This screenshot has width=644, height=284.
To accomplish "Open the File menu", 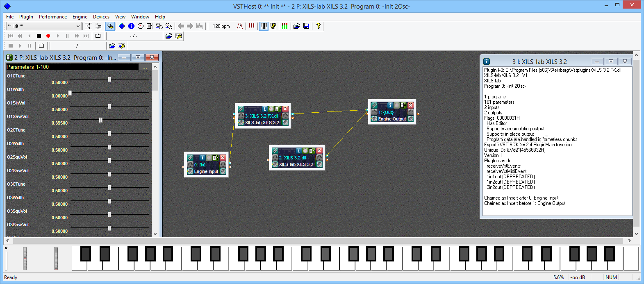I will 10,17.
